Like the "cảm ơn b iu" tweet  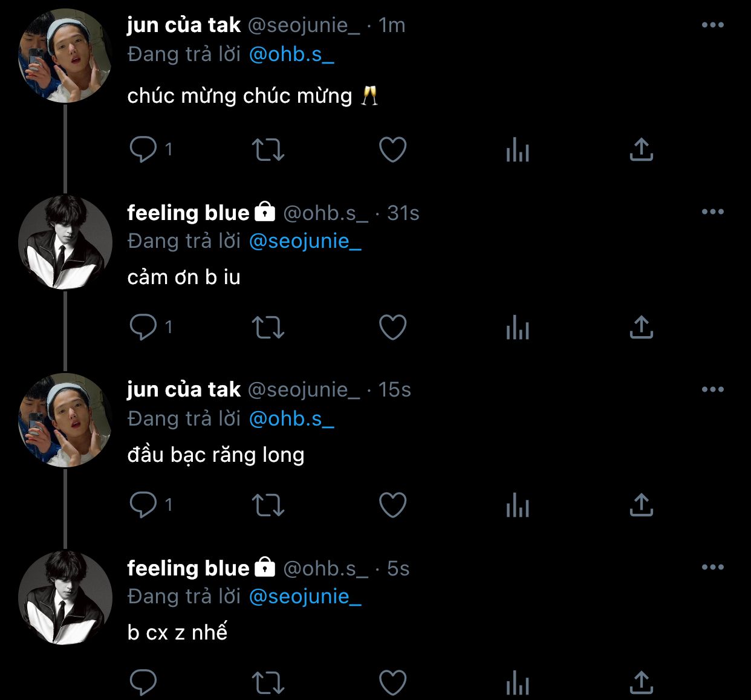click(x=392, y=327)
